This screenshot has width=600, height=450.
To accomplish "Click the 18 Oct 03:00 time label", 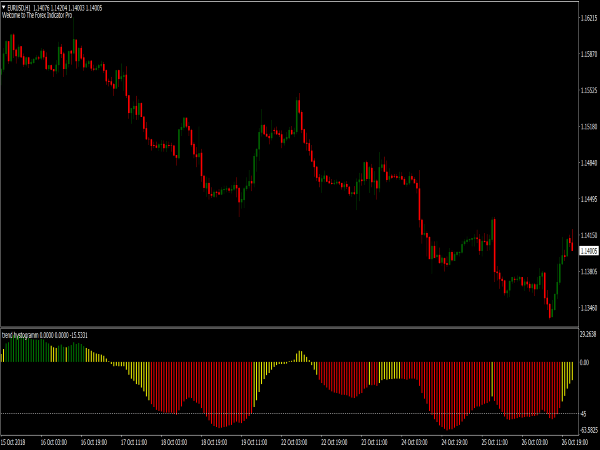I will pos(174,442).
